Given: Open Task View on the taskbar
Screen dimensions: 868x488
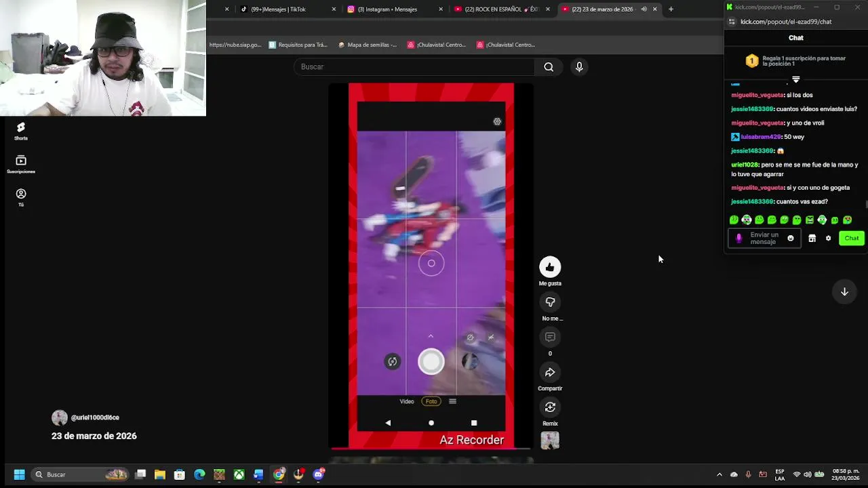Looking at the screenshot, I should click(140, 474).
